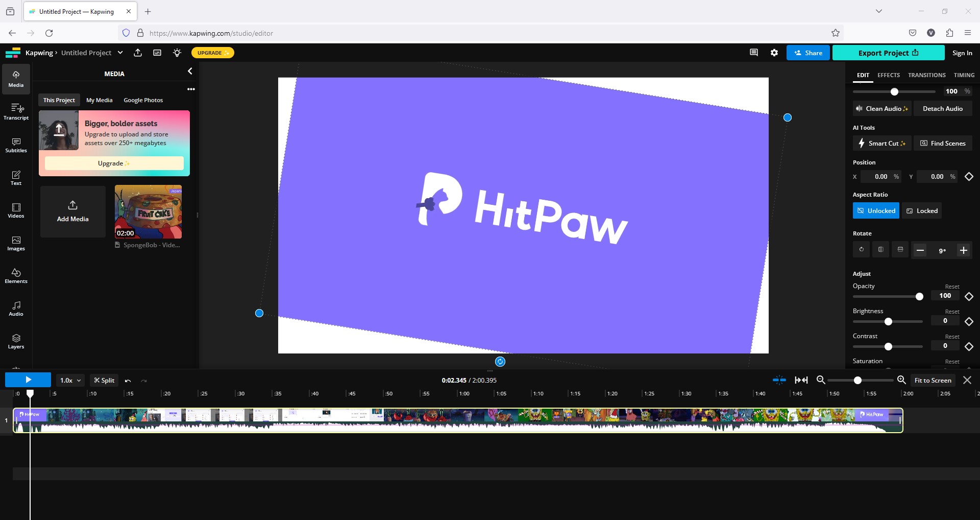
Task: Expand the Untitled Project dropdown
Action: point(120,53)
